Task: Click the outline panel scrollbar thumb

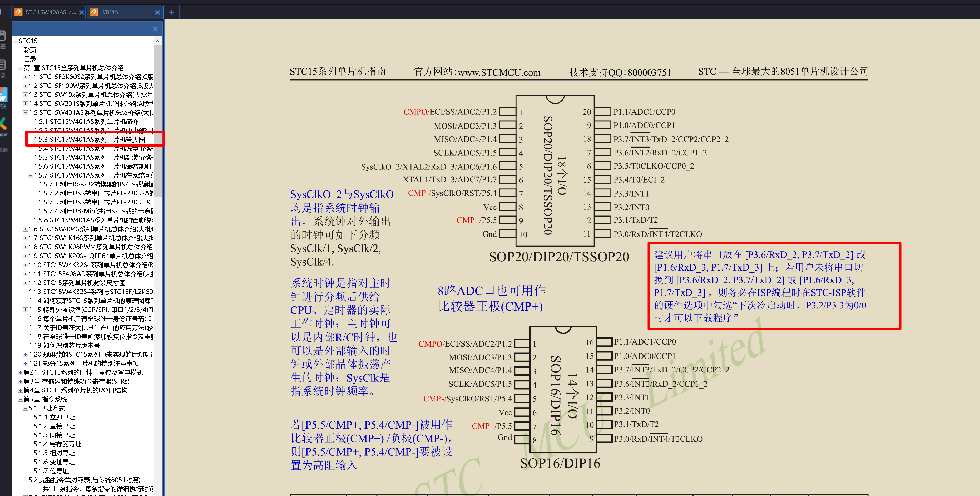Action: click(x=158, y=121)
